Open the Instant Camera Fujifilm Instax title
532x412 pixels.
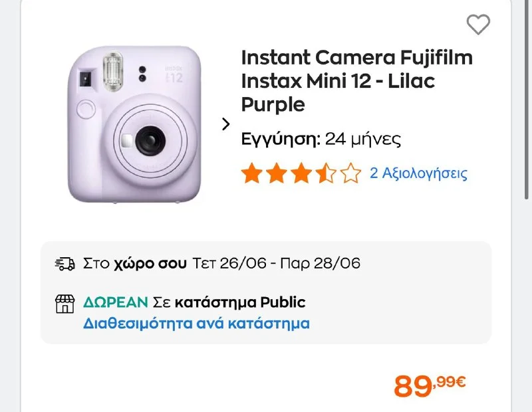(x=356, y=80)
